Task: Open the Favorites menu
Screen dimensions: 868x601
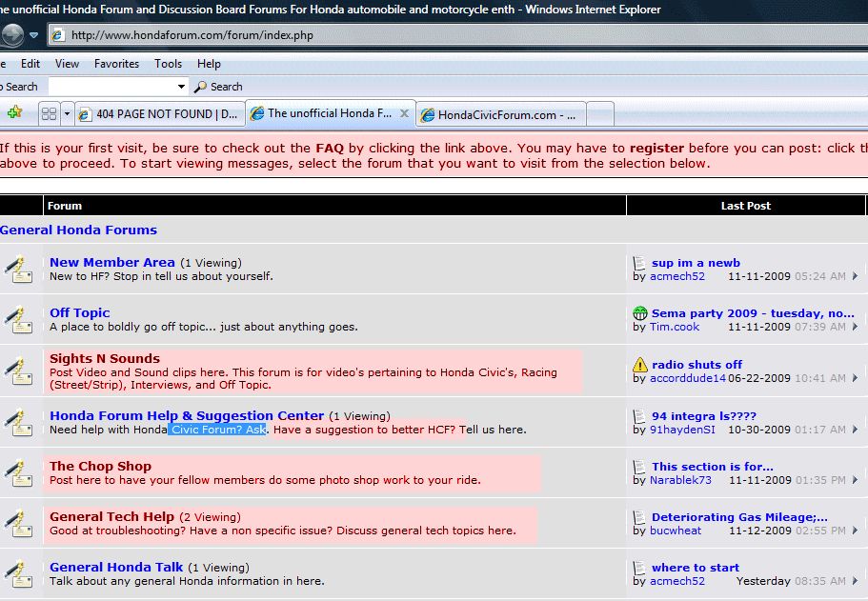Action: point(116,64)
